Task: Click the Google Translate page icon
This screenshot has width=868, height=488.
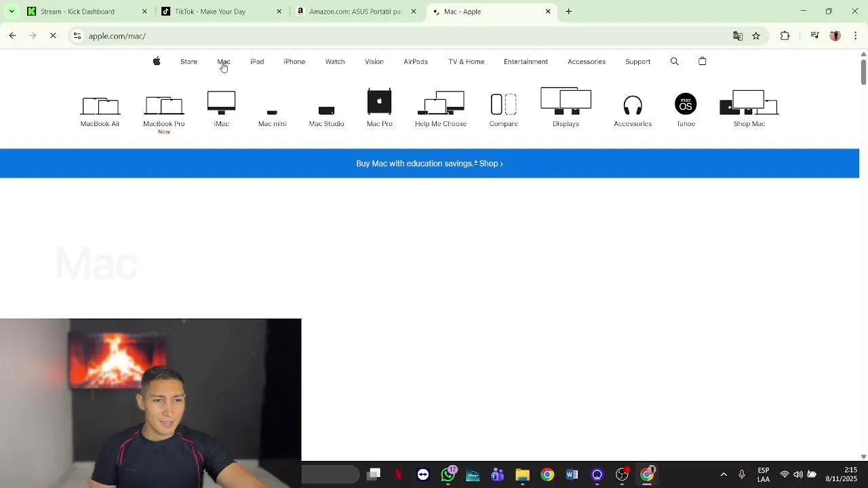Action: [738, 36]
